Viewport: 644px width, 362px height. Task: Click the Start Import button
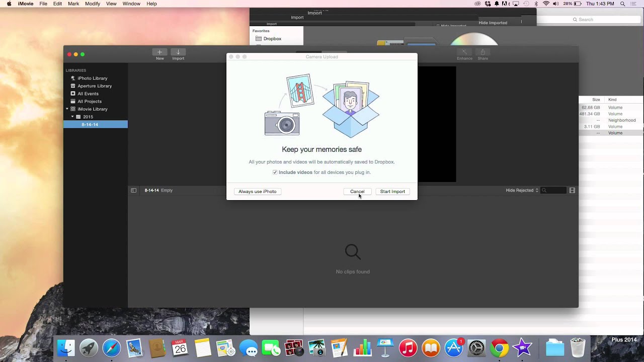coord(392,192)
